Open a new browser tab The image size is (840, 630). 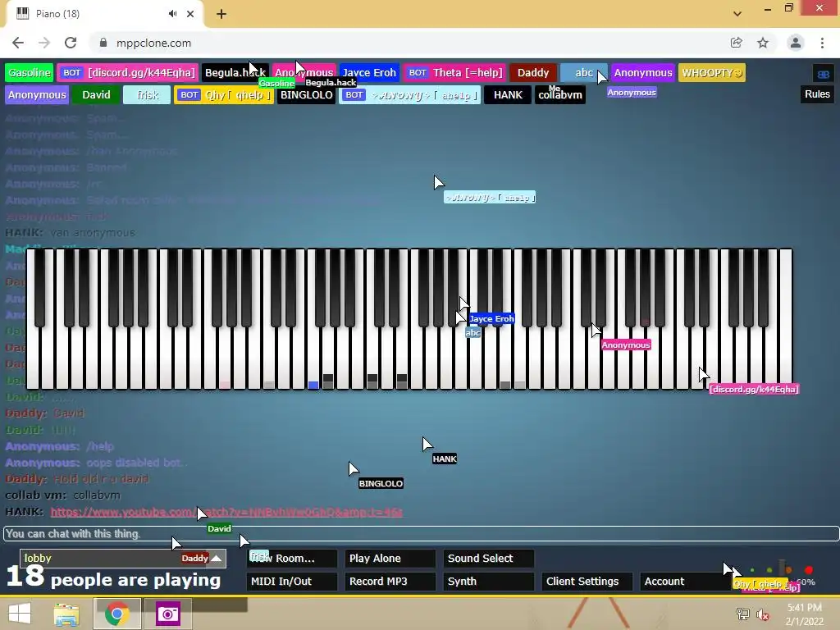[221, 14]
